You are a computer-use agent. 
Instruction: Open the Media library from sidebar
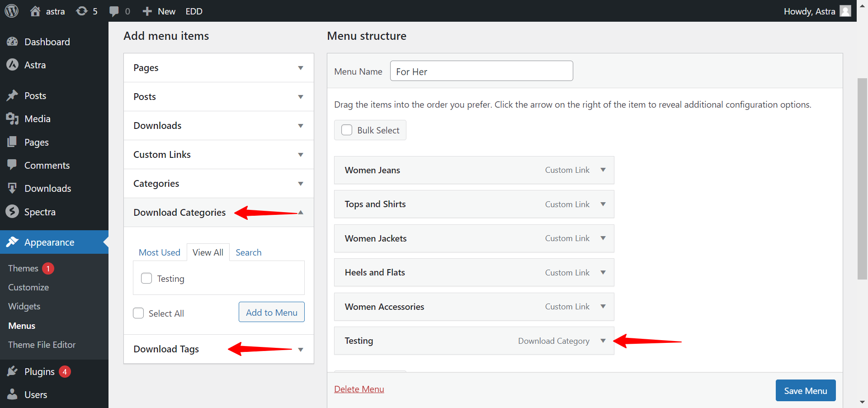pos(36,119)
